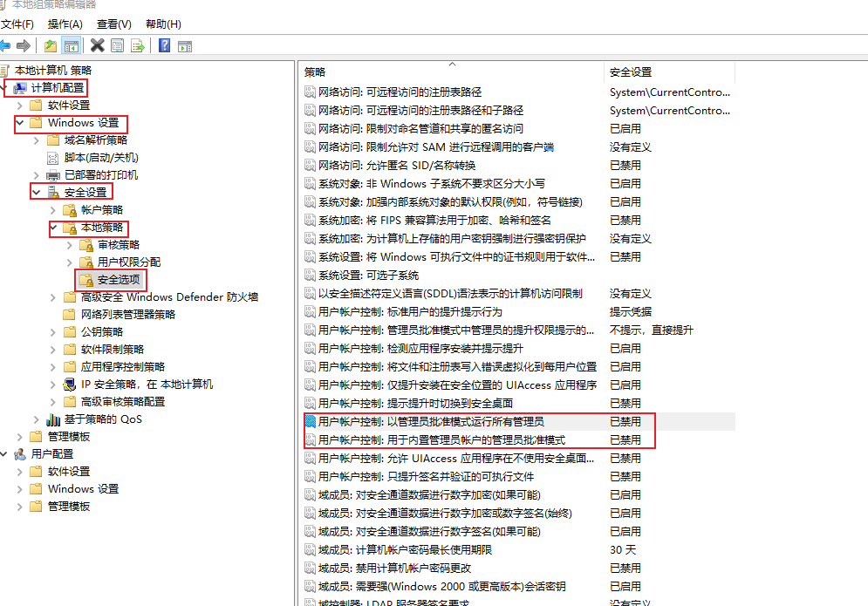Collapse the 安全设置 tree node
Viewport: 868px width, 606px height.
coord(37,193)
